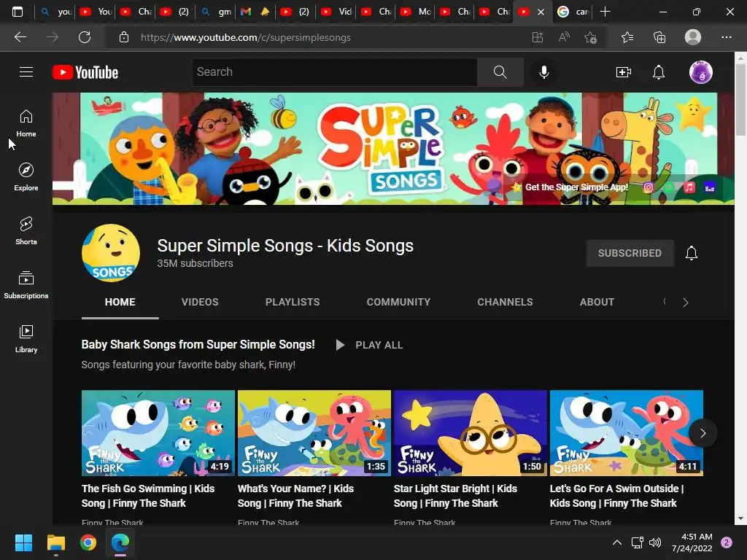Open browser apps icon in address bar

pos(538,37)
